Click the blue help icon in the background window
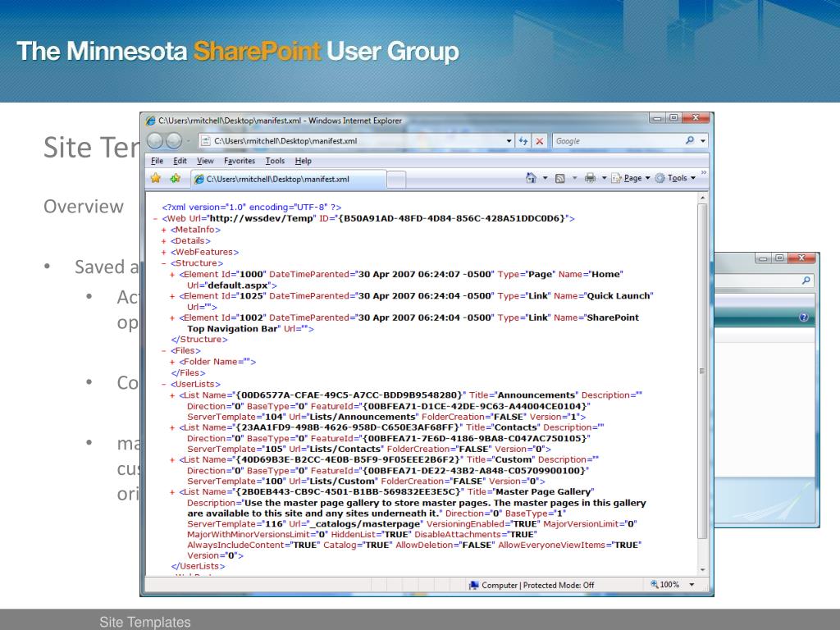Viewport: 840px width, 630px height. point(804,317)
